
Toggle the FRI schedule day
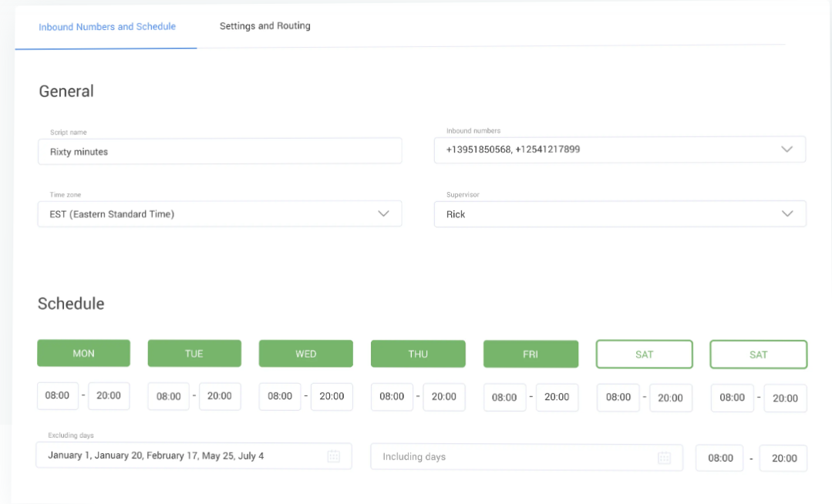(531, 354)
